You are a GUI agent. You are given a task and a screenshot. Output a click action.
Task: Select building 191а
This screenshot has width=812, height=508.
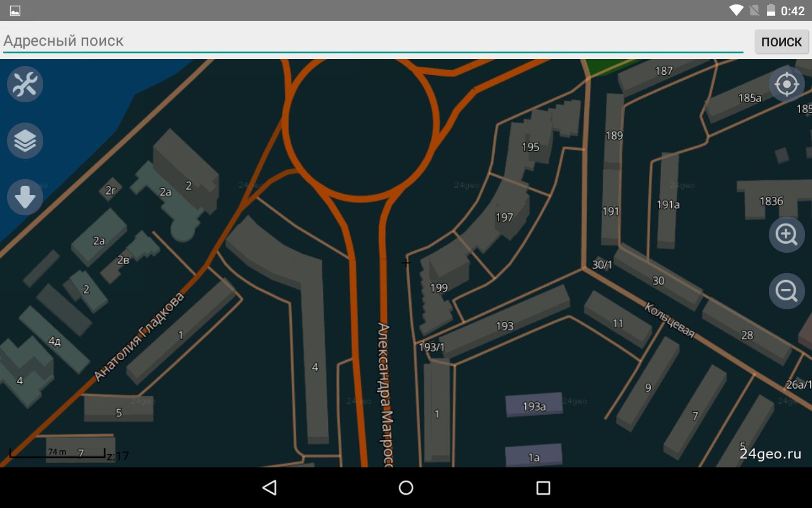pyautogui.click(x=668, y=204)
